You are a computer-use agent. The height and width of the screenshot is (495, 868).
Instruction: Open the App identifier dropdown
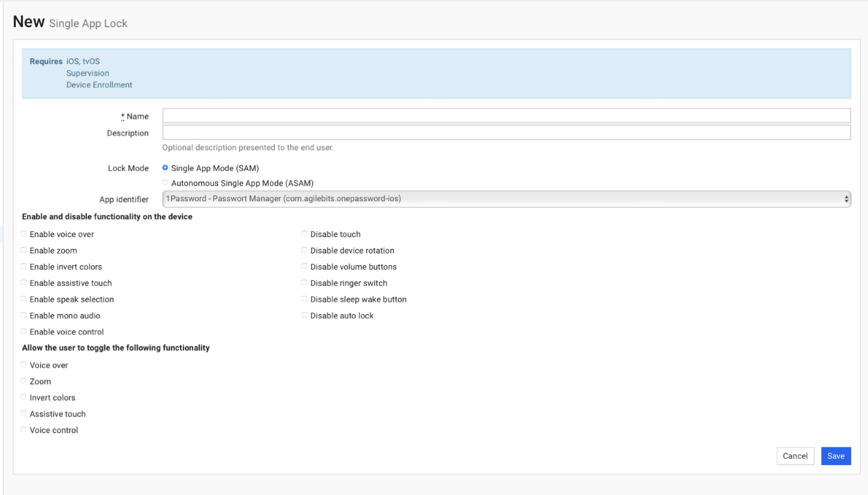coord(506,199)
